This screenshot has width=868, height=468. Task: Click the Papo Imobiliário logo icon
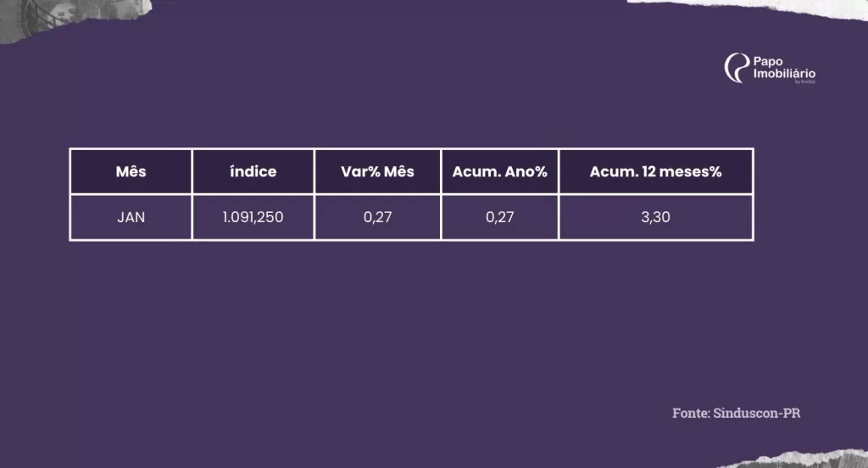[x=737, y=68]
